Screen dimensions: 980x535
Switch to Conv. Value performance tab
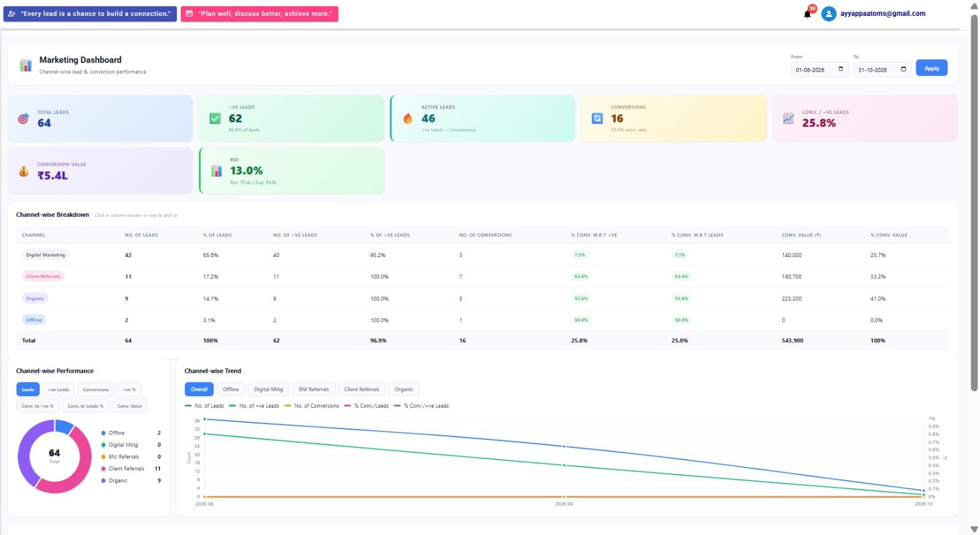pos(129,406)
